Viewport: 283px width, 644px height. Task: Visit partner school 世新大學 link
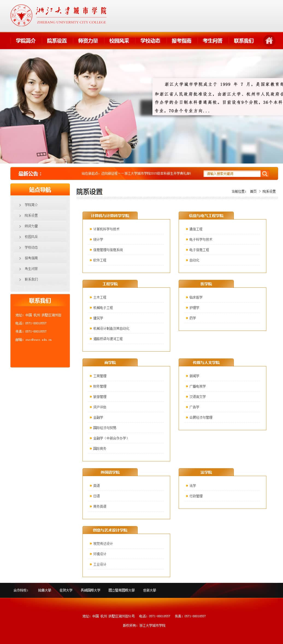(x=149, y=590)
